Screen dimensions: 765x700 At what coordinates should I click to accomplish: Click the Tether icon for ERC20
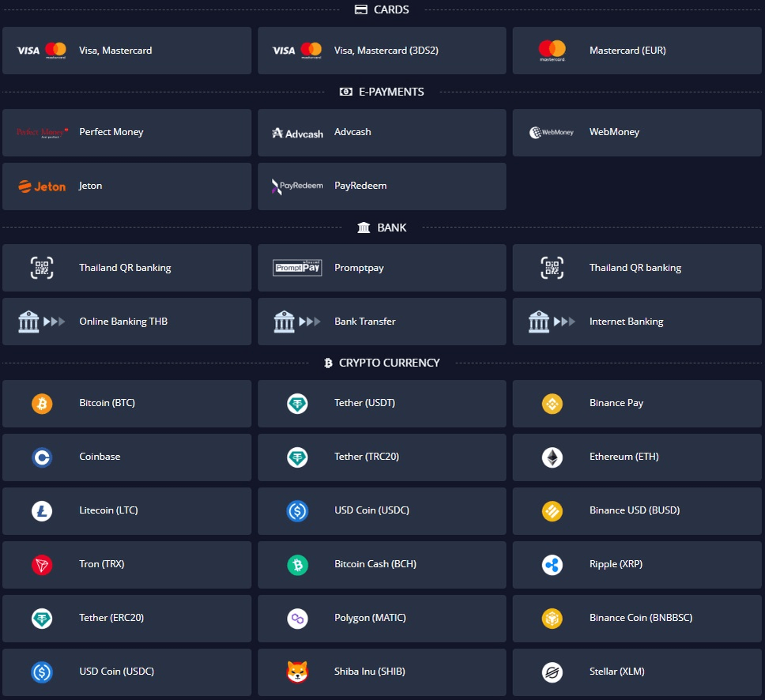[x=42, y=619]
